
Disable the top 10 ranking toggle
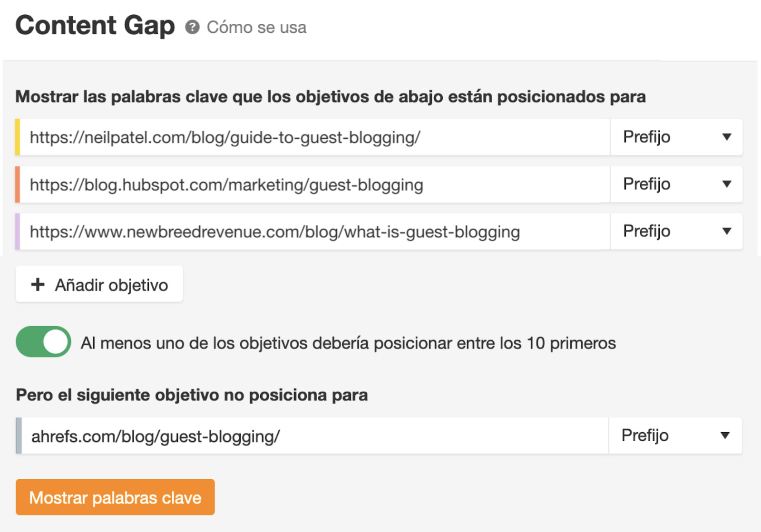coord(43,342)
